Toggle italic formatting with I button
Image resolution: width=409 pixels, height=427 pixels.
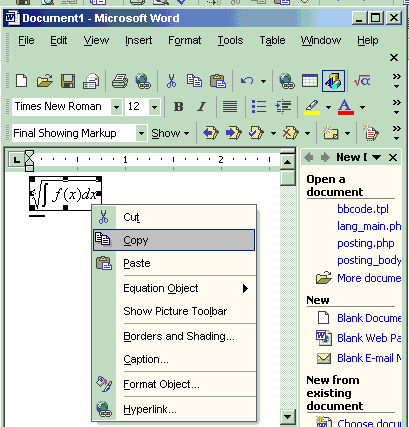tap(201, 107)
